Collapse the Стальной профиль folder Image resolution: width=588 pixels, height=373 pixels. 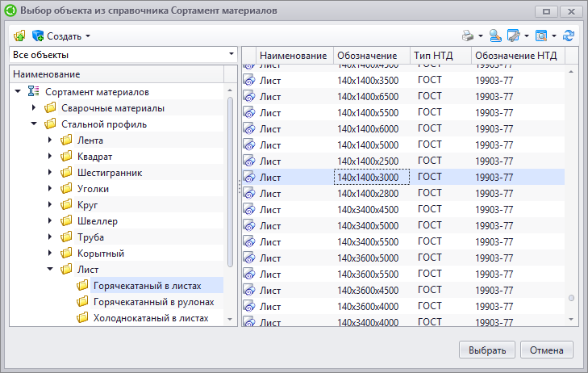[x=34, y=124]
